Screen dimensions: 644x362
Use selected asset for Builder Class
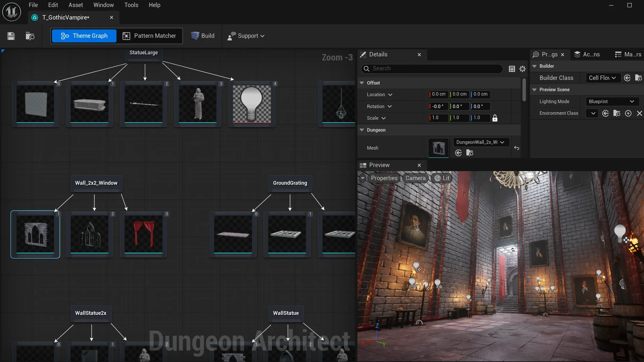(x=627, y=78)
